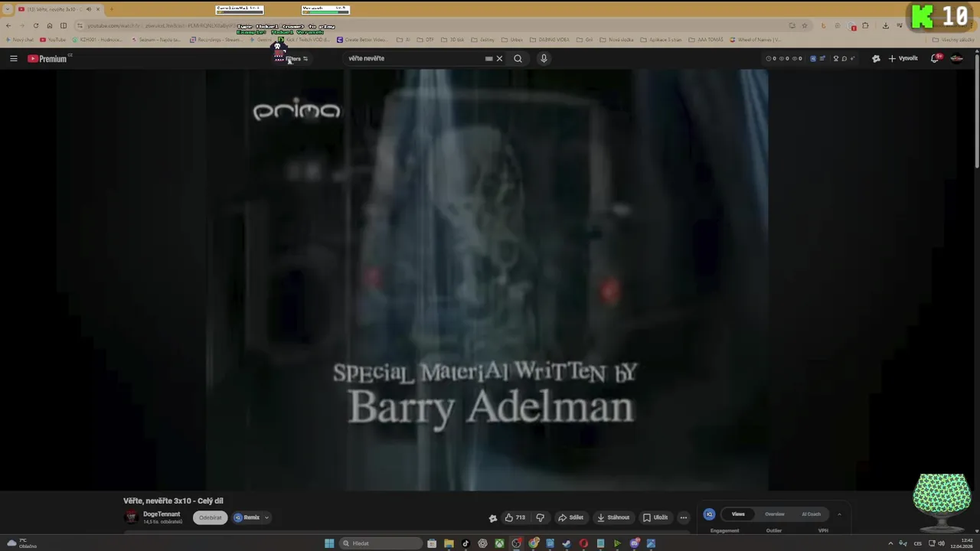This screenshot has height=551, width=980.
Task: Click the video player showing Barry Adelman credit
Action: [487, 279]
